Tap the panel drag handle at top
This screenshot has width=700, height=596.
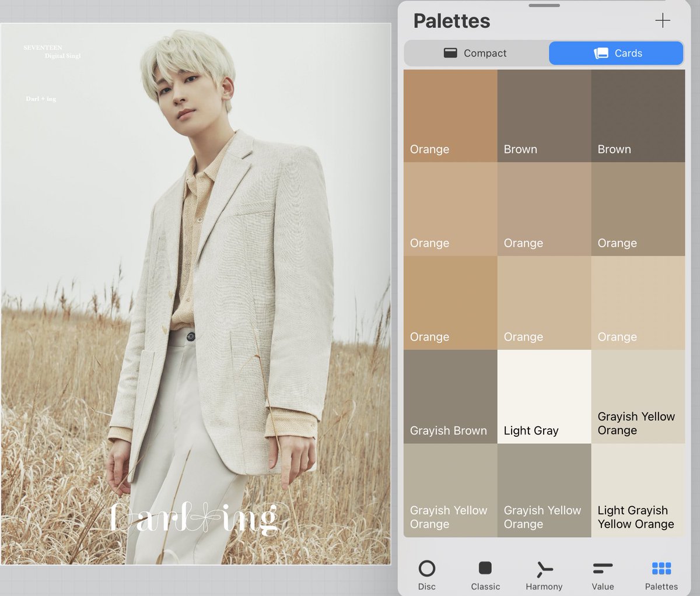point(544,6)
